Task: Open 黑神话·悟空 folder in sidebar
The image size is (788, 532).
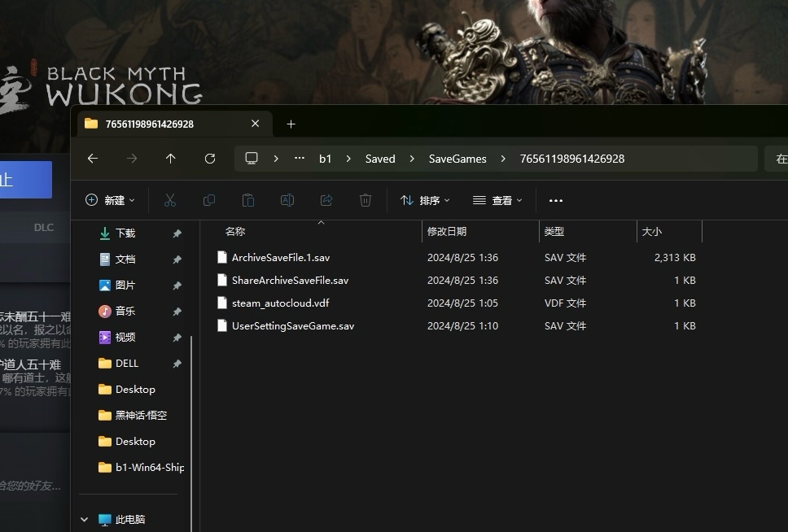Action: point(141,415)
